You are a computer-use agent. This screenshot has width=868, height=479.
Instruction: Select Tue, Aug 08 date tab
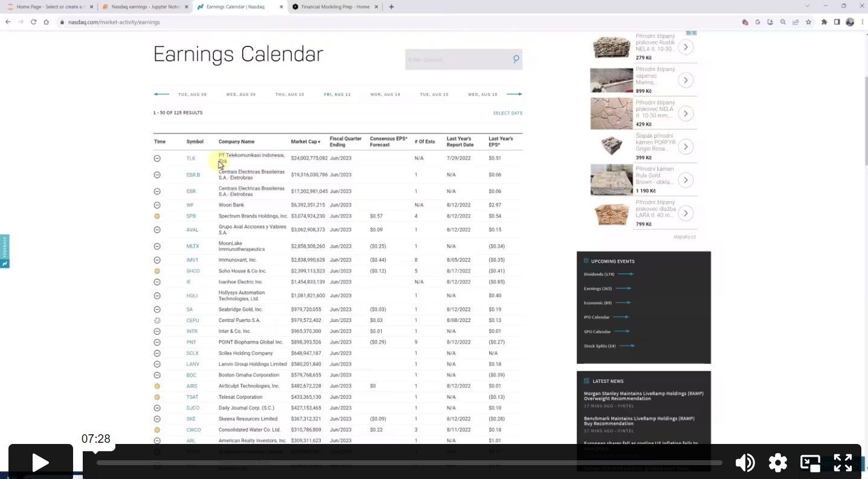point(192,94)
